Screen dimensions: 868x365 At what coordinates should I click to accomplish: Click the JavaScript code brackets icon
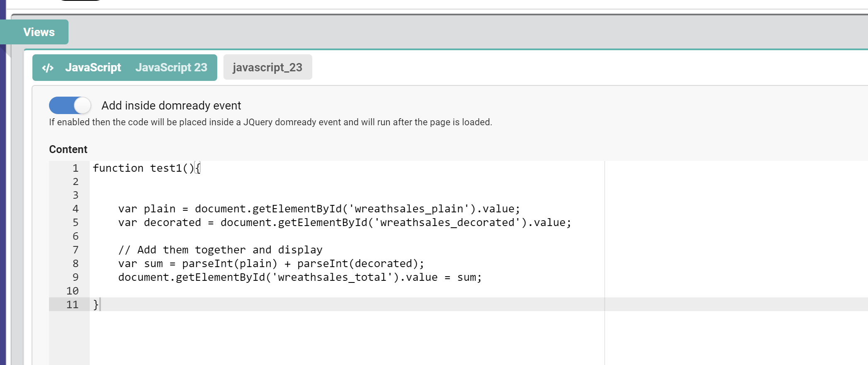point(48,68)
